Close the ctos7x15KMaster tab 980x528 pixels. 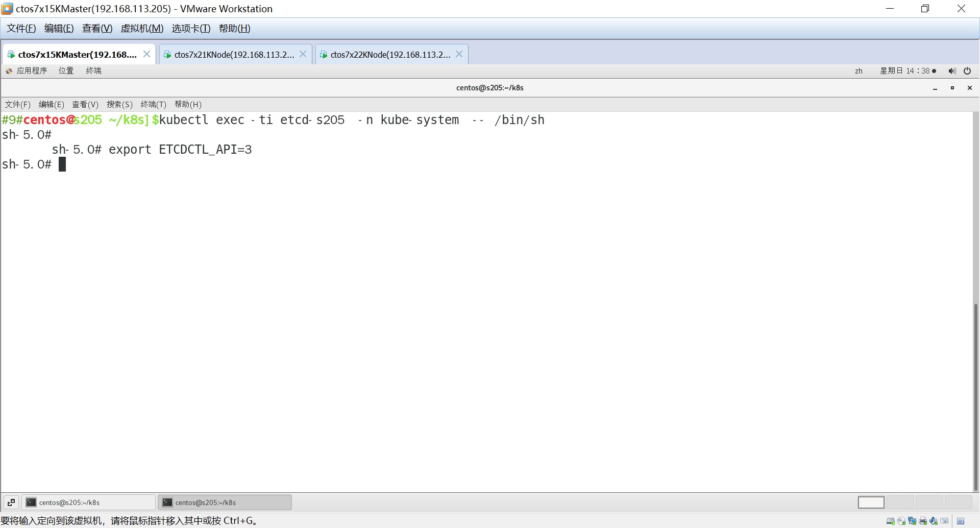click(x=146, y=54)
